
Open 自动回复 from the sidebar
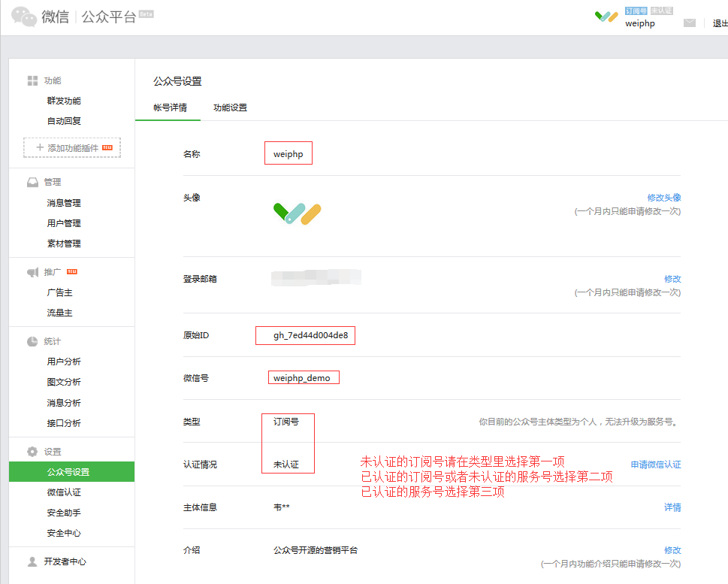click(65, 120)
